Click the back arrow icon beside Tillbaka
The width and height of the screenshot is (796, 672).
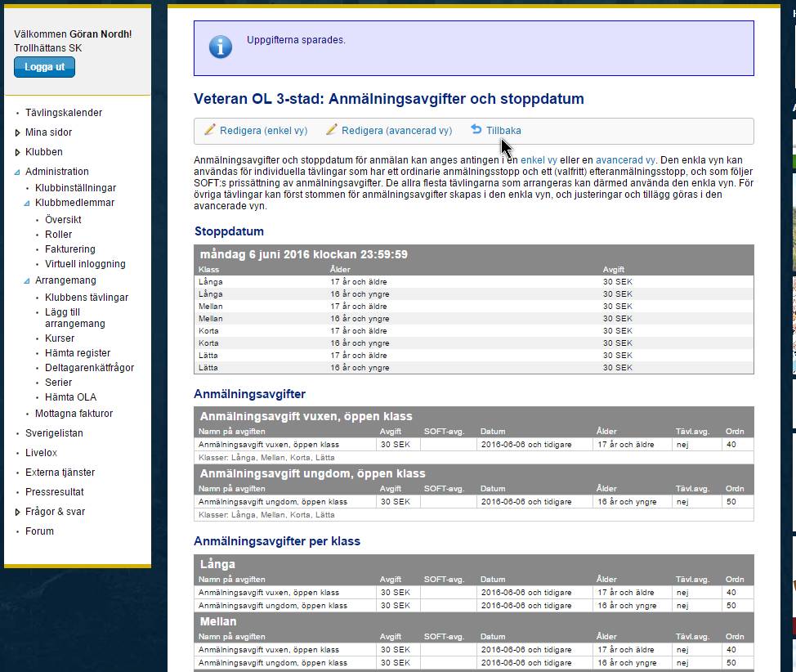pos(476,129)
